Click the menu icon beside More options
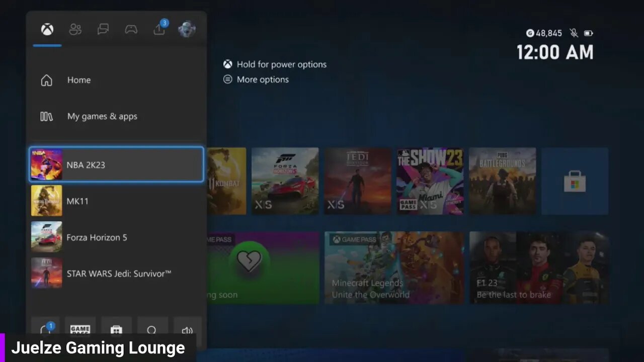The height and width of the screenshot is (362, 644). pyautogui.click(x=228, y=79)
